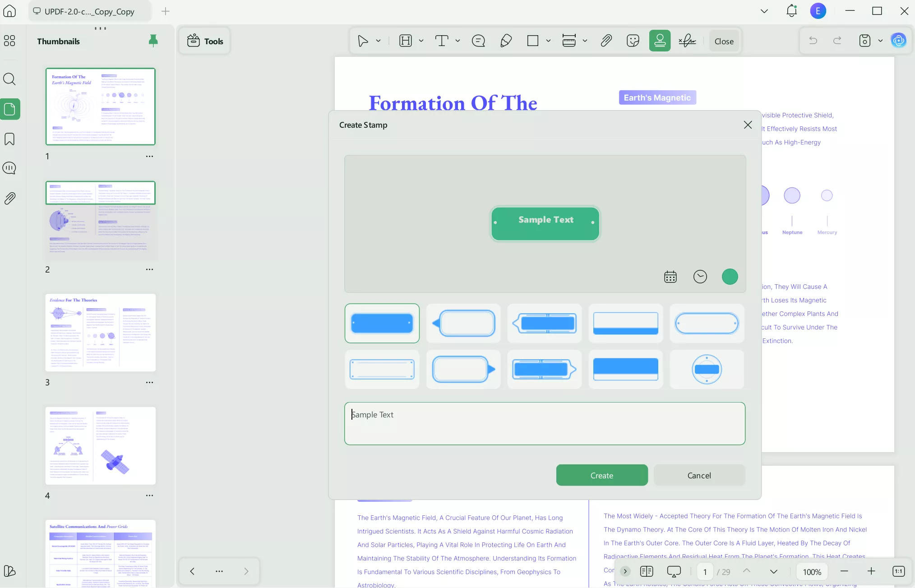915x588 pixels.
Task: Select the Text tool in the toolbar
Action: (x=443, y=41)
